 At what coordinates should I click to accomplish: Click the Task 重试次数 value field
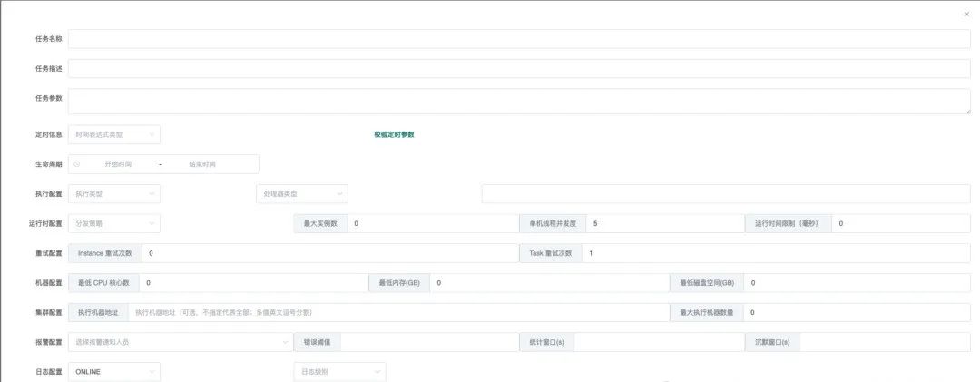(776, 253)
